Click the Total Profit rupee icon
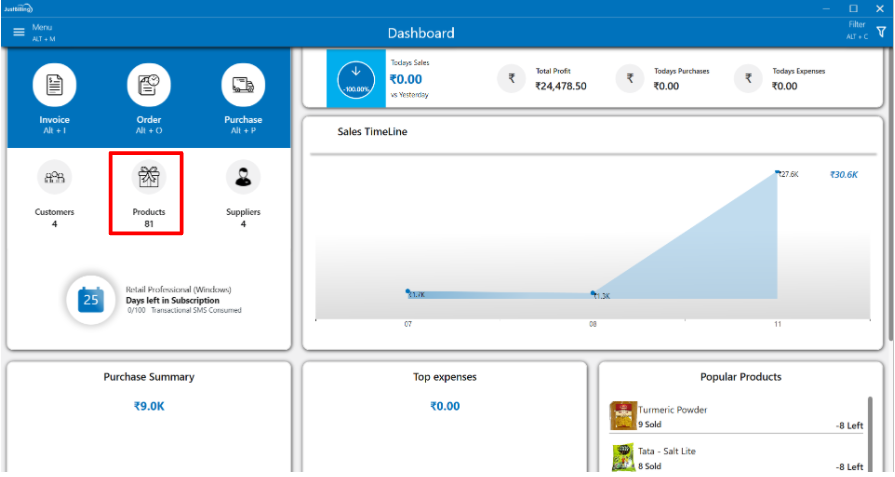This screenshot has width=895, height=477. (x=511, y=79)
